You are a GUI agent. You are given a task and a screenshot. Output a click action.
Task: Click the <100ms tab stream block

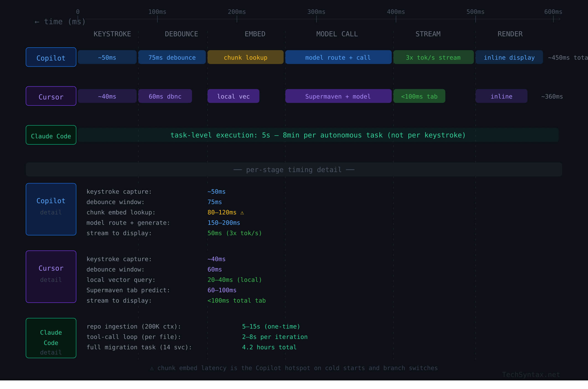coord(419,96)
